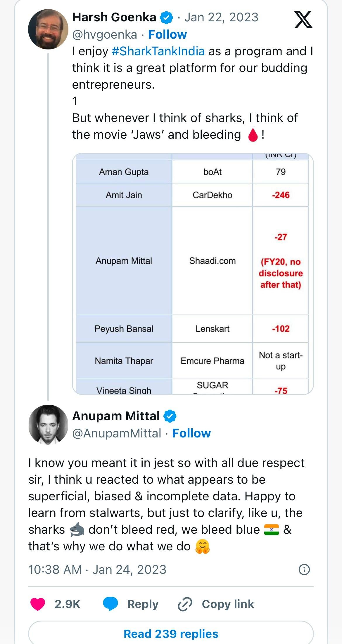This screenshot has height=644, width=342.
Task: Click Harsh Goenka's profile picture
Action: pyautogui.click(x=48, y=29)
